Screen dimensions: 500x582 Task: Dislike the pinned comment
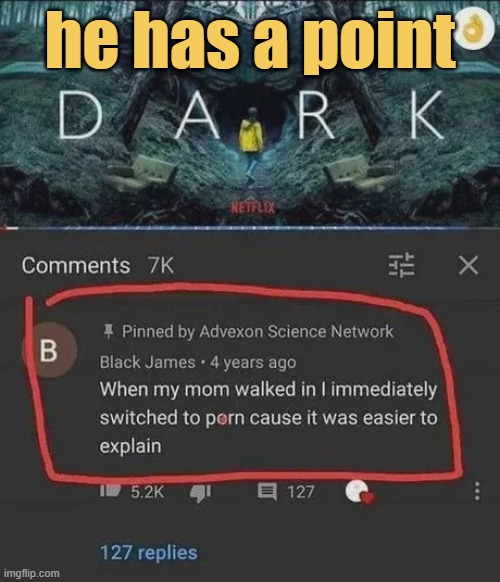point(200,493)
